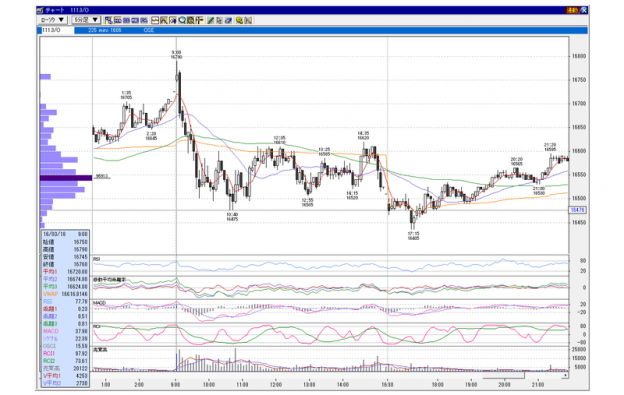The width and height of the screenshot is (624, 395).
Task: Select the green pencil drawing tool
Action: (211, 20)
